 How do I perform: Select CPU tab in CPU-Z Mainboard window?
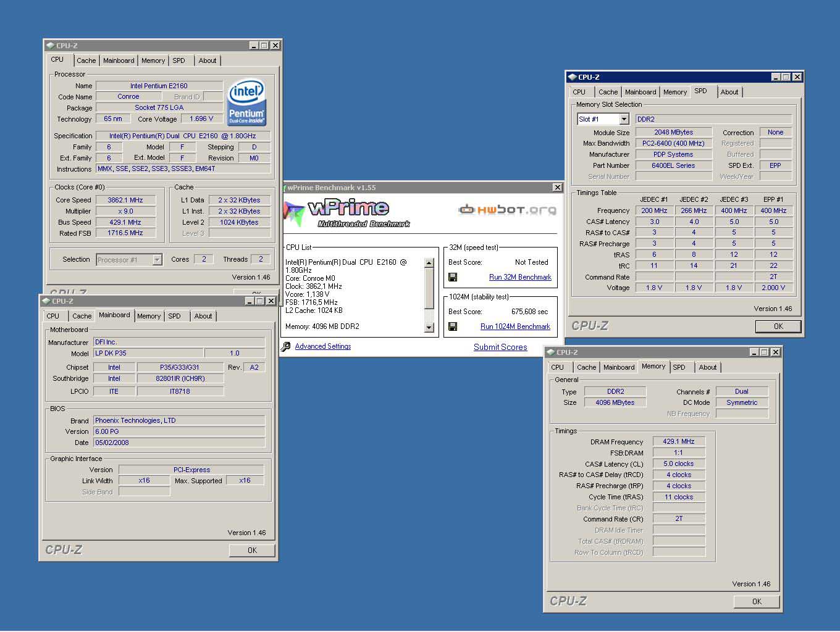point(53,316)
